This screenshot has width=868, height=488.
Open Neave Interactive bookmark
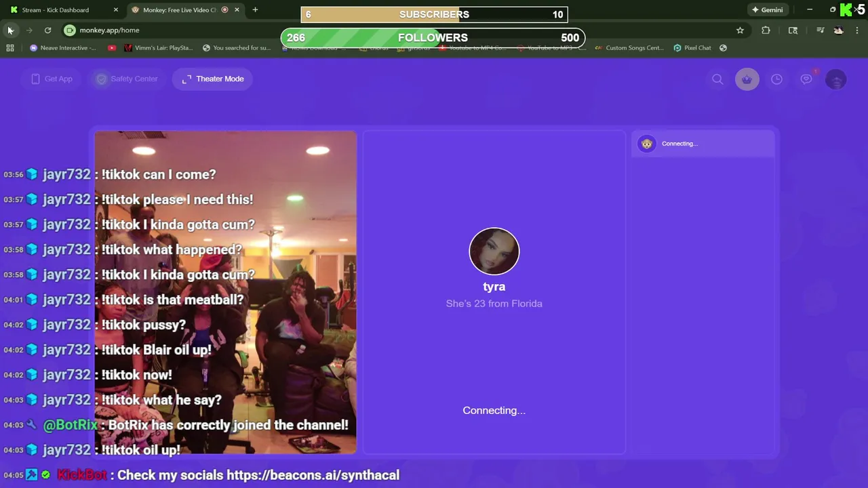tap(63, 47)
